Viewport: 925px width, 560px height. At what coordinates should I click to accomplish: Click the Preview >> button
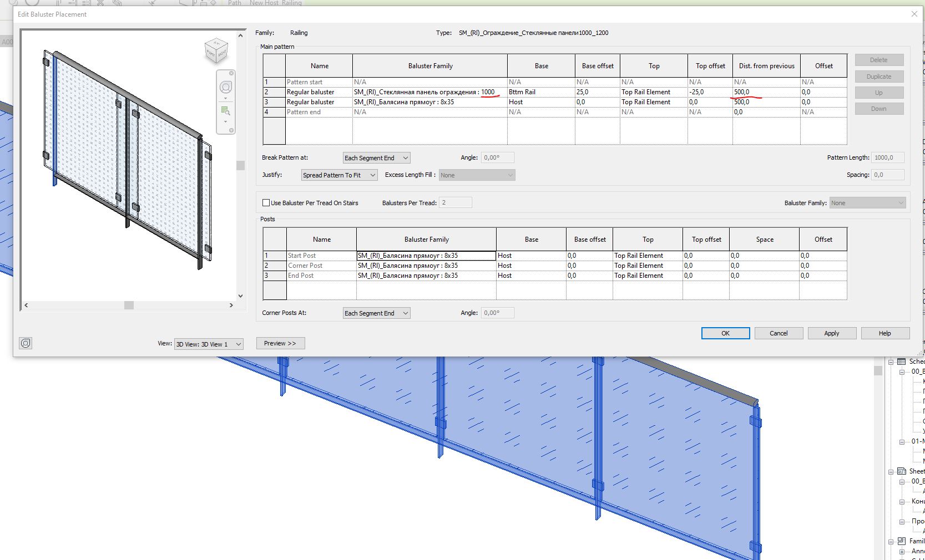coord(280,343)
